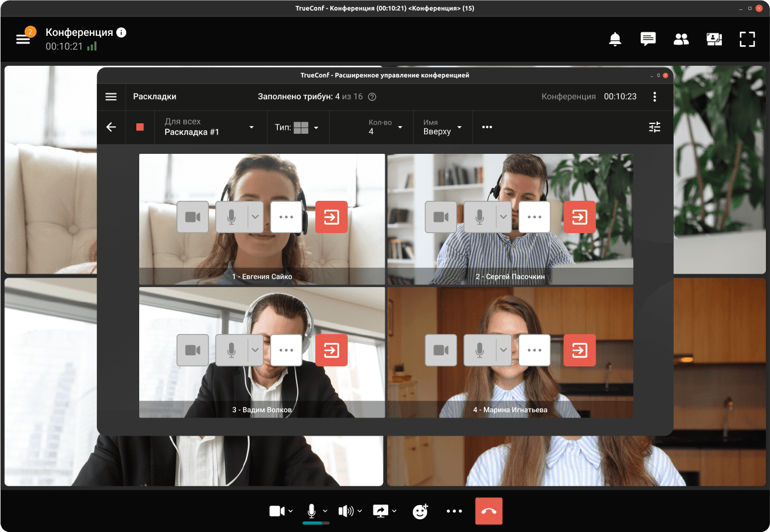This screenshot has width=770, height=532.
Task: Open main hamburger menu with badge
Action: 23,39
